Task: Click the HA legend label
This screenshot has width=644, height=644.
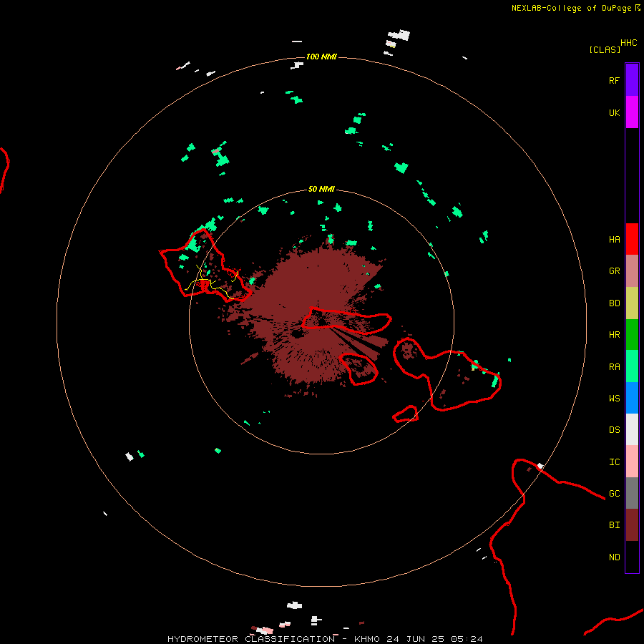Action: click(x=614, y=240)
